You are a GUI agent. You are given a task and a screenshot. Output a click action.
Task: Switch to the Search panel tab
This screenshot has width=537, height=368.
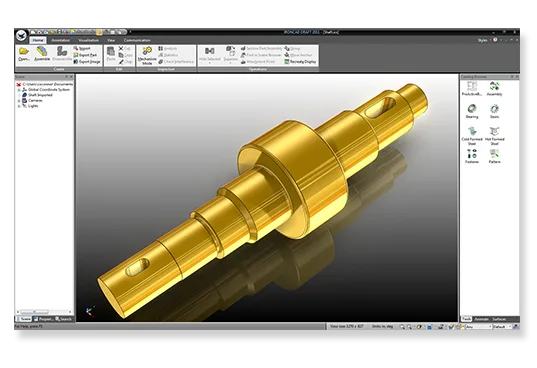(64, 319)
